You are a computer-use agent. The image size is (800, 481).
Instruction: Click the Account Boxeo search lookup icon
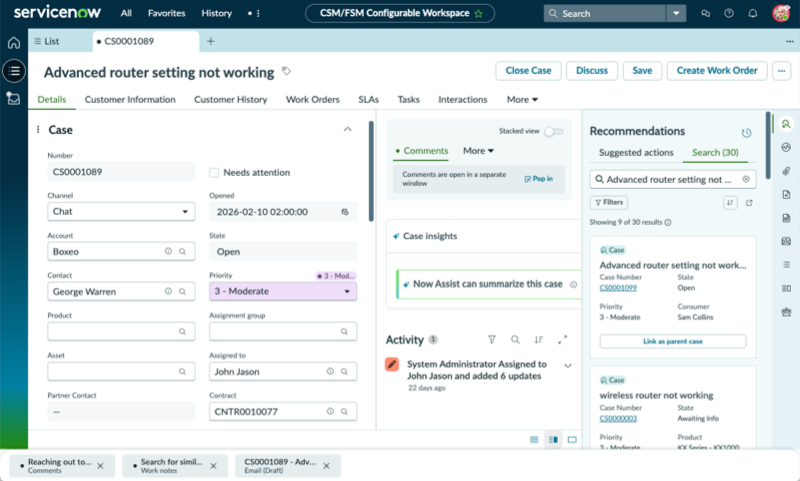pos(182,251)
